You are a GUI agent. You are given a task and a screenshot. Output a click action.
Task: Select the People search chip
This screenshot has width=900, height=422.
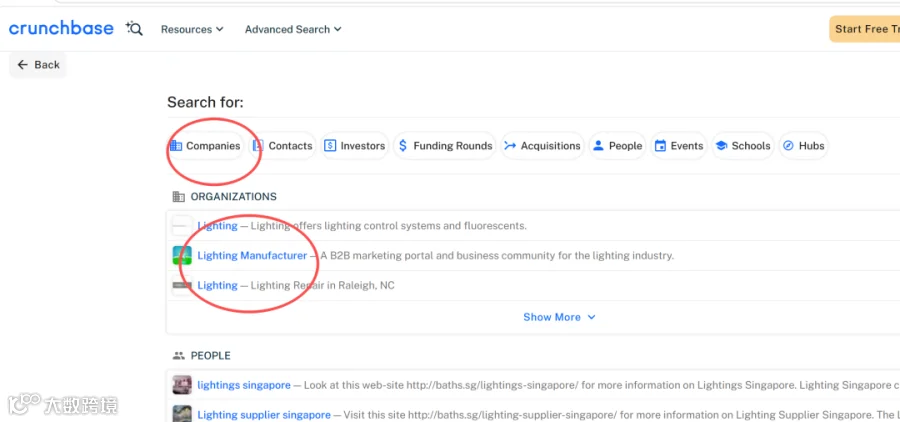[x=618, y=146]
